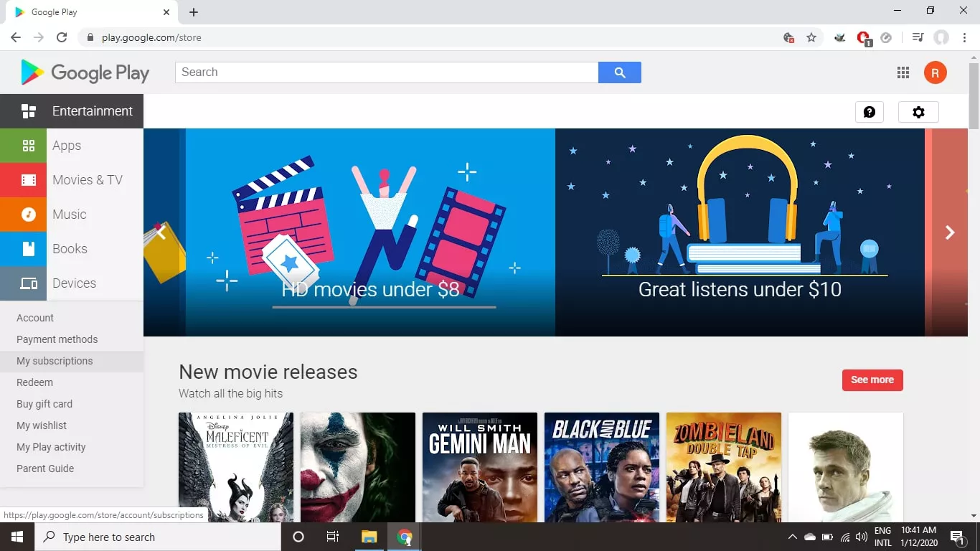Click the blue search magnifier button

619,72
